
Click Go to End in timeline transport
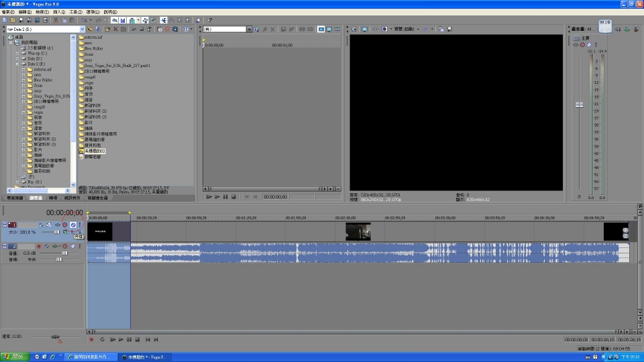(156, 339)
